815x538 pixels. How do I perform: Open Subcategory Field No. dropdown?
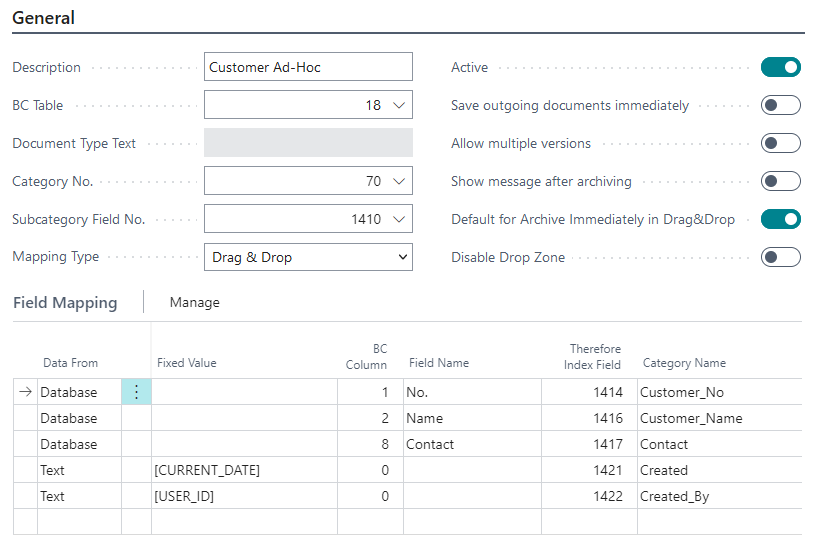pyautogui.click(x=399, y=219)
